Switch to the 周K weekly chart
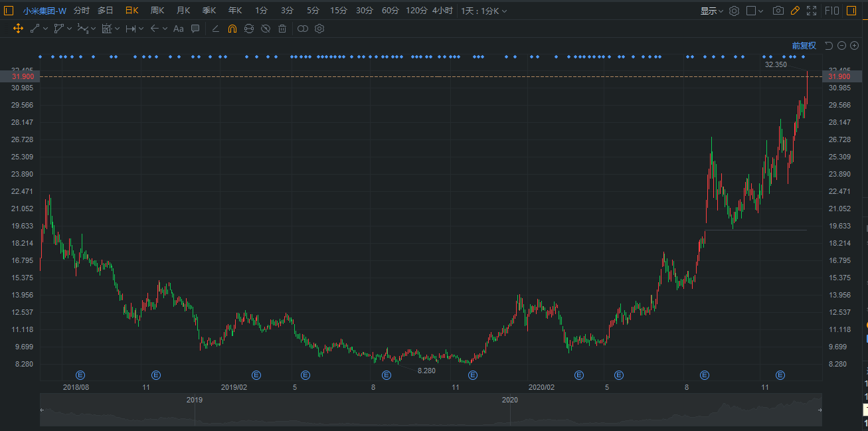Viewport: 868px width, 431px height. pos(157,11)
